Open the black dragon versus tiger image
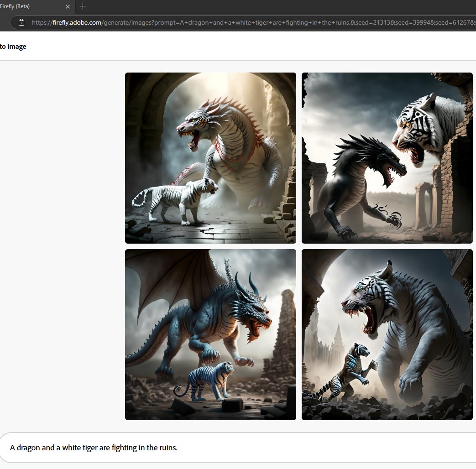Viewport: 476px width, 469px height. coord(387,158)
